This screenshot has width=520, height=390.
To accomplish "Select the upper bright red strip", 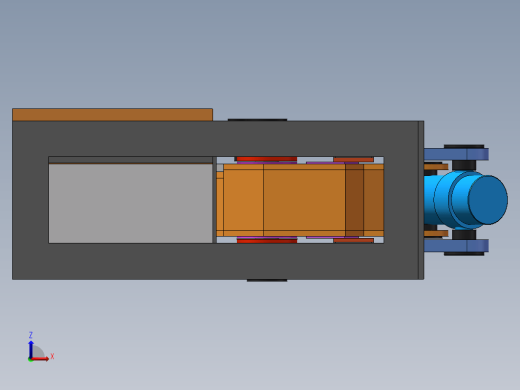I will pos(267,159).
